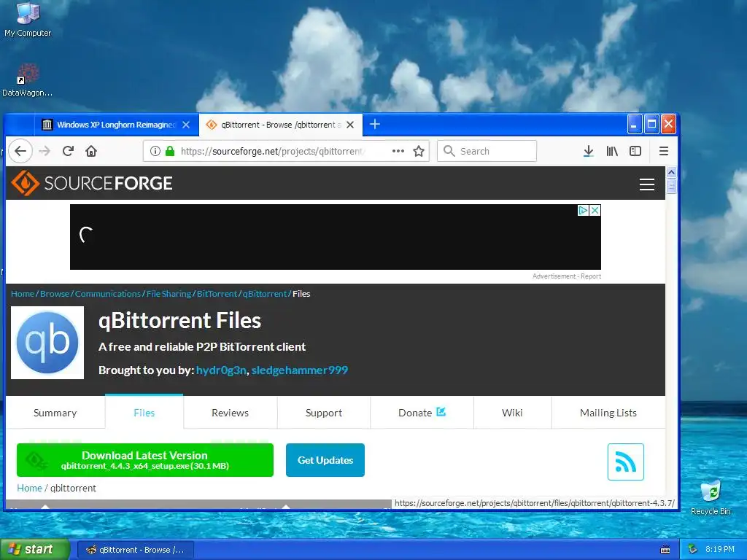Open My Computer desktop icon
747x560 pixels.
tap(28, 19)
